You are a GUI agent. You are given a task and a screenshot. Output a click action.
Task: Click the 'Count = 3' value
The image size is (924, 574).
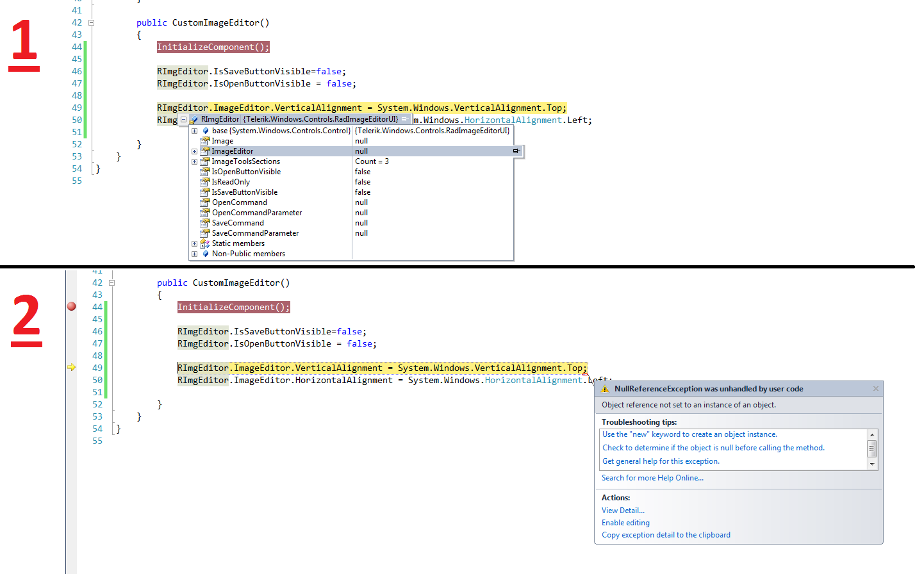(372, 161)
